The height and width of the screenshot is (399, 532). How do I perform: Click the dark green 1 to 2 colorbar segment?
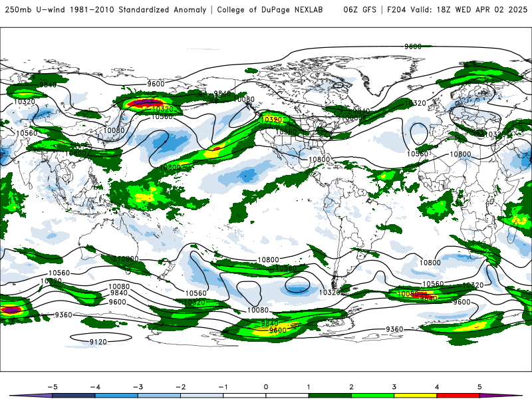click(x=330, y=396)
